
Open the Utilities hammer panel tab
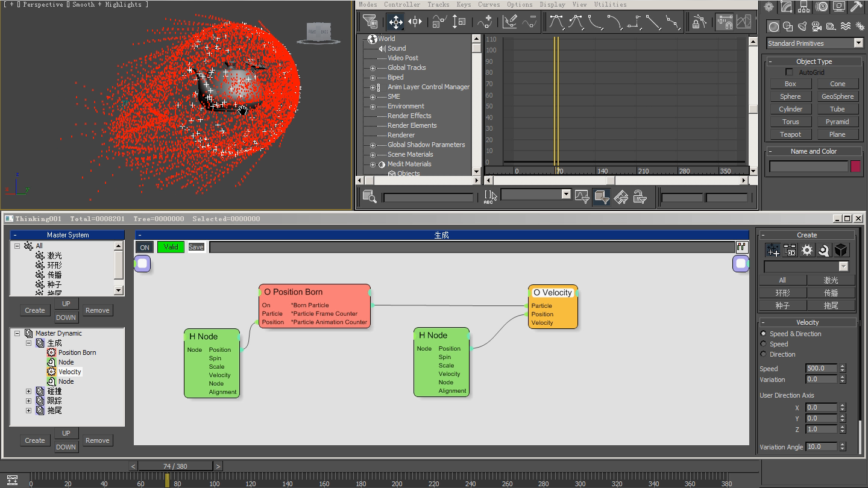click(x=856, y=7)
